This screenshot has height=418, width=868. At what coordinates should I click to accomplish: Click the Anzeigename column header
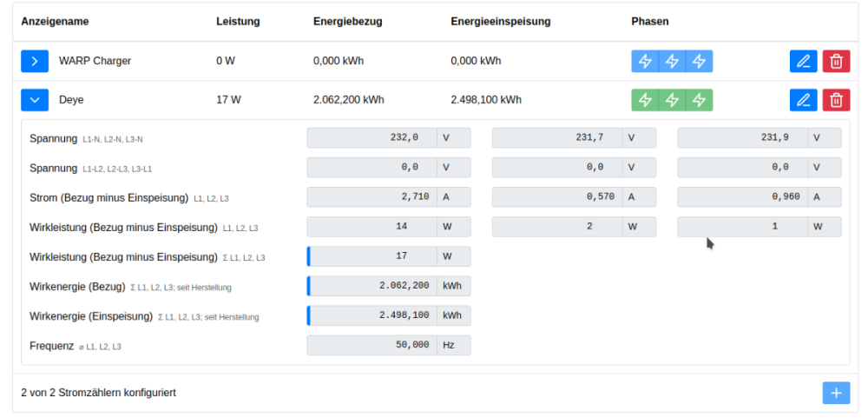[x=55, y=21]
